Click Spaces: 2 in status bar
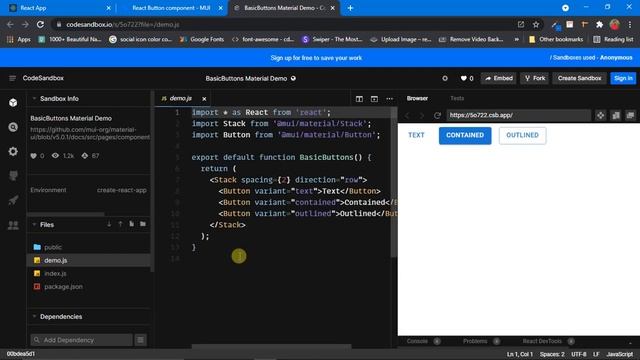This screenshot has width=640, height=360. pos(552,354)
